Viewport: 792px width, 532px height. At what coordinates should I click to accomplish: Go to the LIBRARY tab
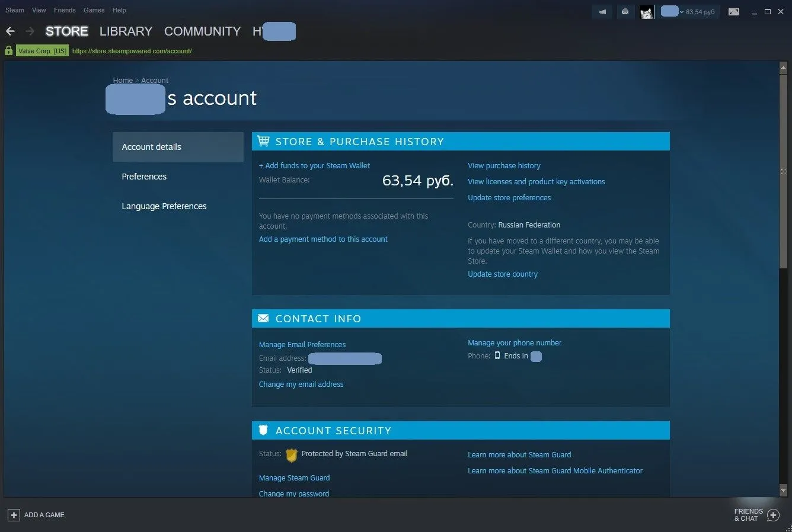(x=126, y=31)
